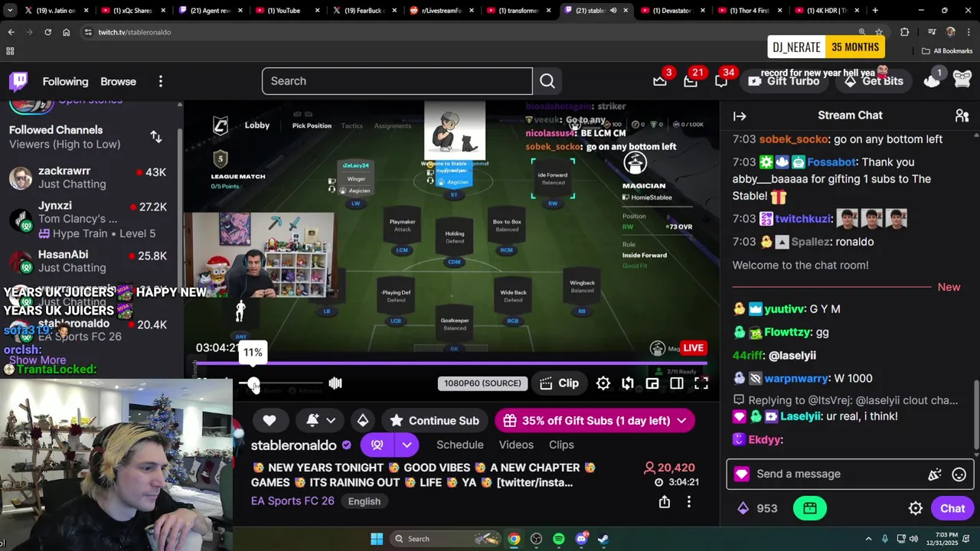980x551 pixels.
Task: Expand the 35% off Gift Subs dropdown
Action: (x=681, y=421)
